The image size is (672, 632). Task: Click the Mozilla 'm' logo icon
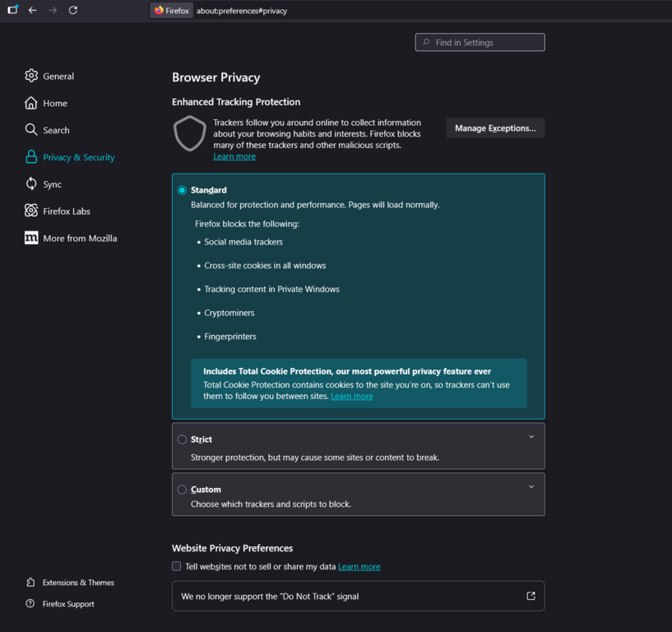click(x=31, y=238)
